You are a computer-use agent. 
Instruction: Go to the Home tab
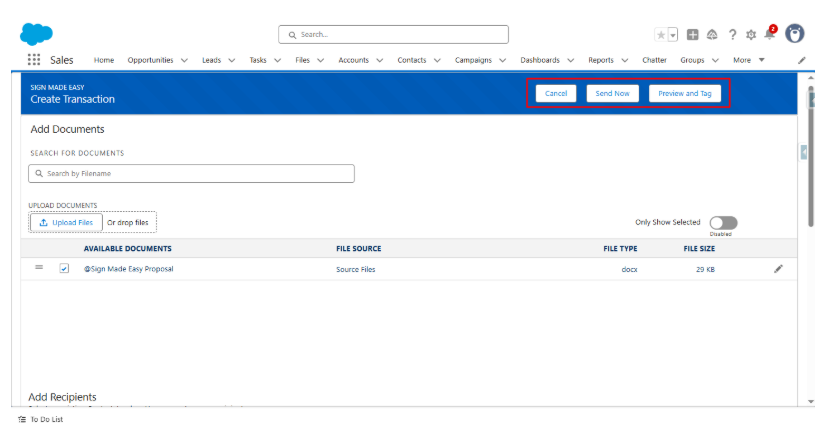pyautogui.click(x=104, y=60)
